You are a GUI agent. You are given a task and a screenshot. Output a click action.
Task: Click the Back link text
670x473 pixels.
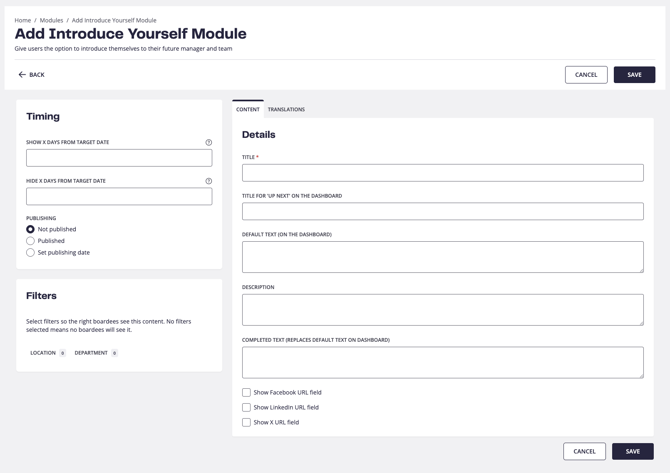tap(37, 75)
